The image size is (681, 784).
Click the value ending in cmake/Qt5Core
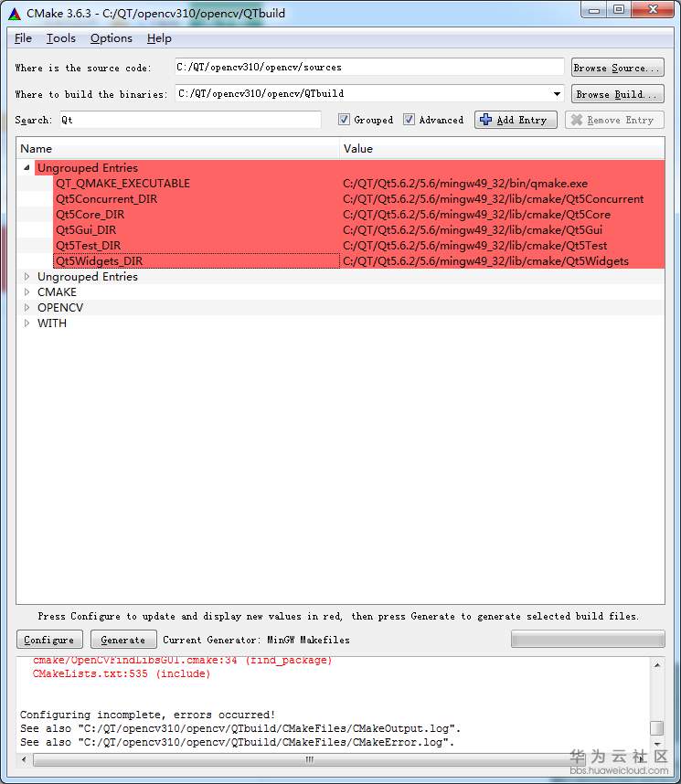click(x=476, y=215)
